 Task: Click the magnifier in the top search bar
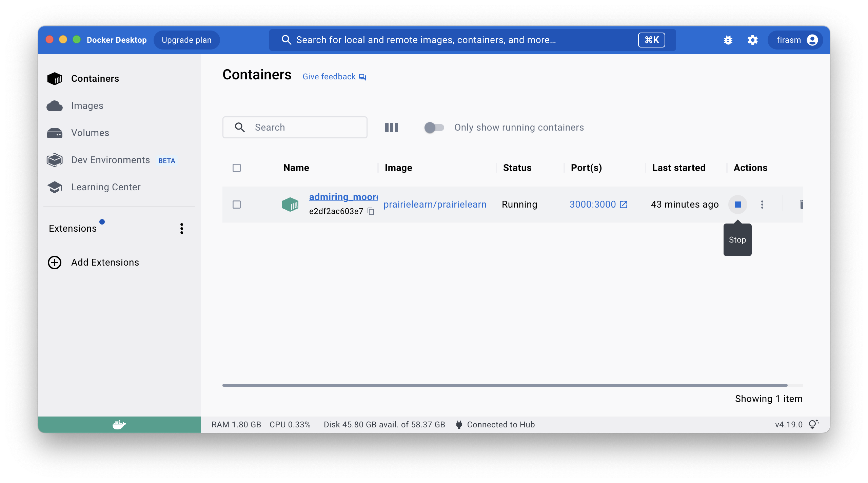pyautogui.click(x=287, y=40)
